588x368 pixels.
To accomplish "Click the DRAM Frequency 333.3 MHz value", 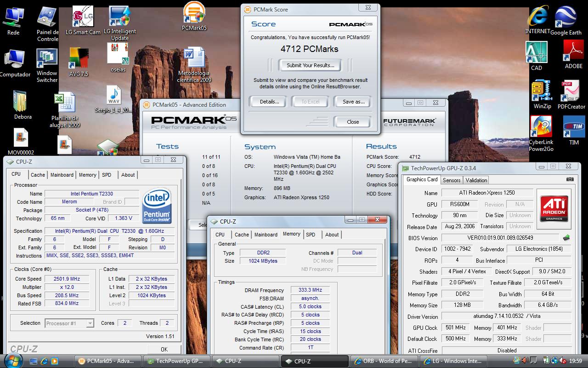I will (x=310, y=290).
